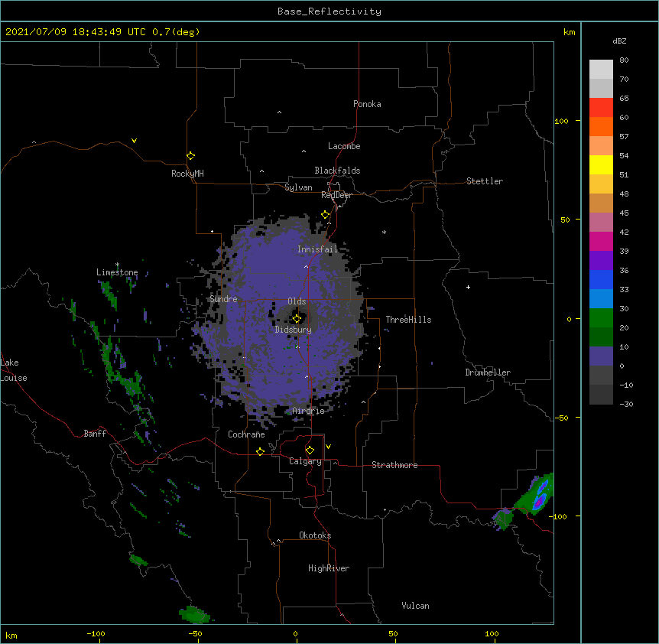Click the HighRiver city label

pyautogui.click(x=329, y=568)
